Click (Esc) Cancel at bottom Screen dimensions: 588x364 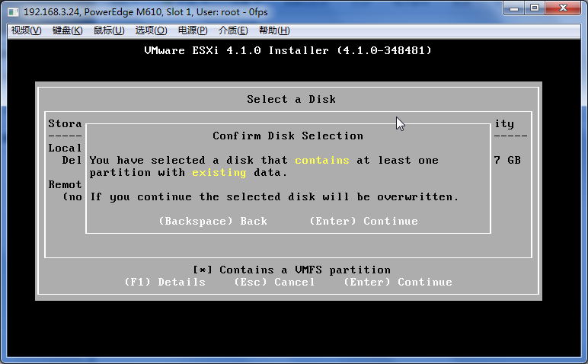[x=274, y=282]
